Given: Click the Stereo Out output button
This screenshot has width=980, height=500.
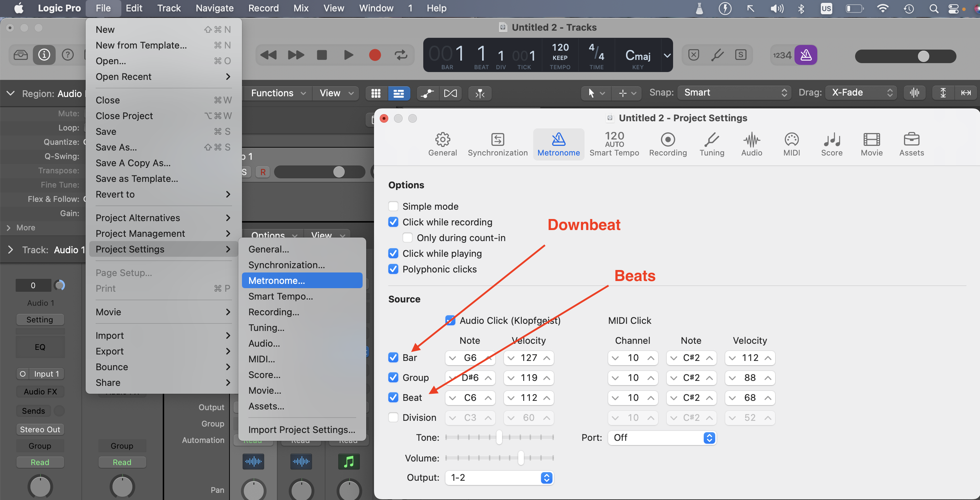Looking at the screenshot, I should tap(40, 429).
